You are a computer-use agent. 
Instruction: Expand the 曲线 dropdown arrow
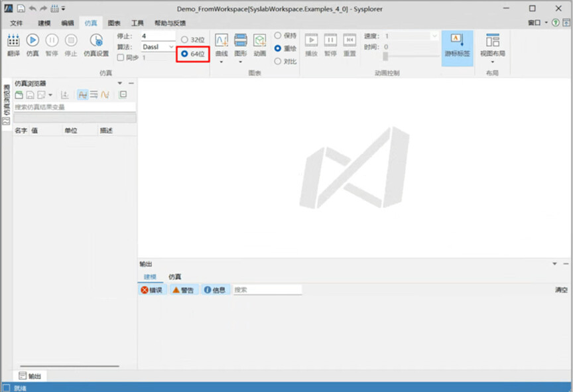click(222, 62)
